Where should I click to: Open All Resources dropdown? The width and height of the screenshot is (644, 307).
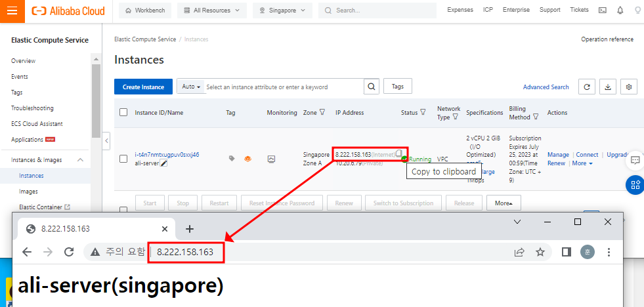(x=212, y=10)
